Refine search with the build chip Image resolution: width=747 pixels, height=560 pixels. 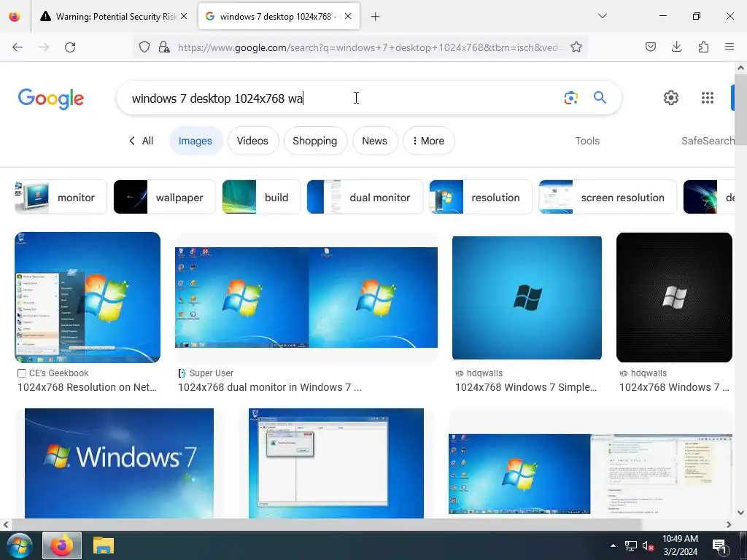pos(261,197)
